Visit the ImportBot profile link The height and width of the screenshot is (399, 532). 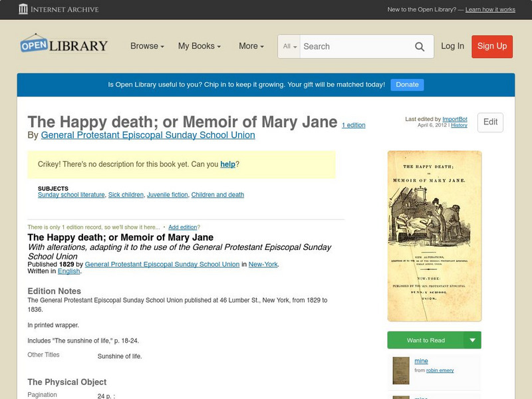[456, 117]
